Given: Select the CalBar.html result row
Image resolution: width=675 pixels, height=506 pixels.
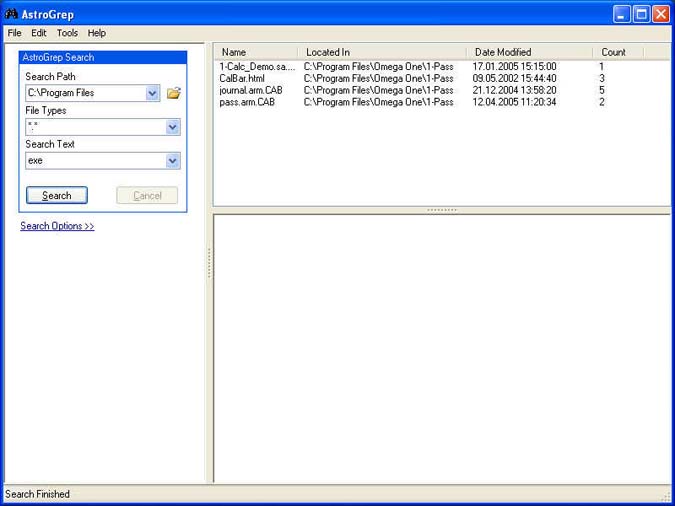Looking at the screenshot, I should coord(242,78).
